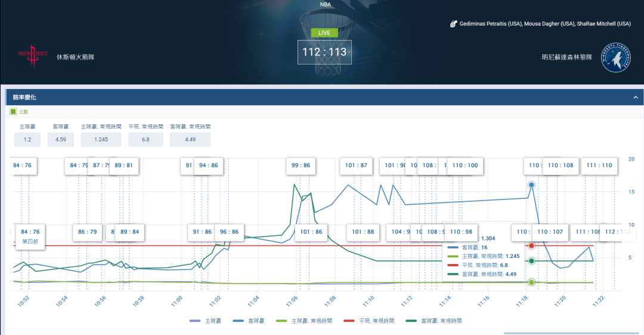
Task: Click the 101 : 86 score marker
Action: point(311,232)
